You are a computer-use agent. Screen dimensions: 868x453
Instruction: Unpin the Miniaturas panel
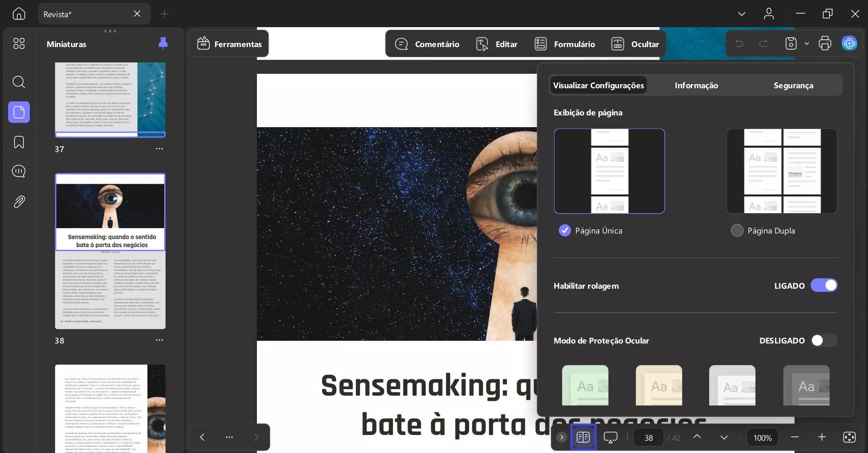click(163, 43)
